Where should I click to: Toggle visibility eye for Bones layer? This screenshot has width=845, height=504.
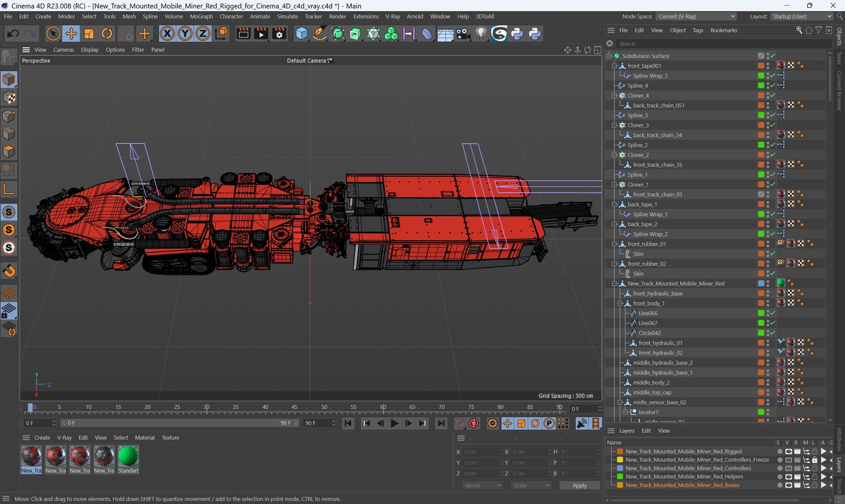[788, 485]
